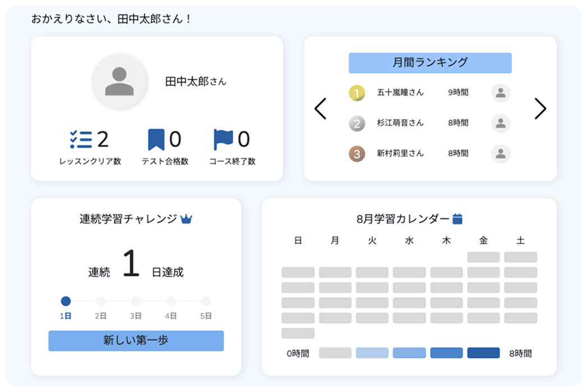This screenshot has width=588, height=392.
Task: Click the テスト合格数 bookmark icon
Action: [156, 139]
